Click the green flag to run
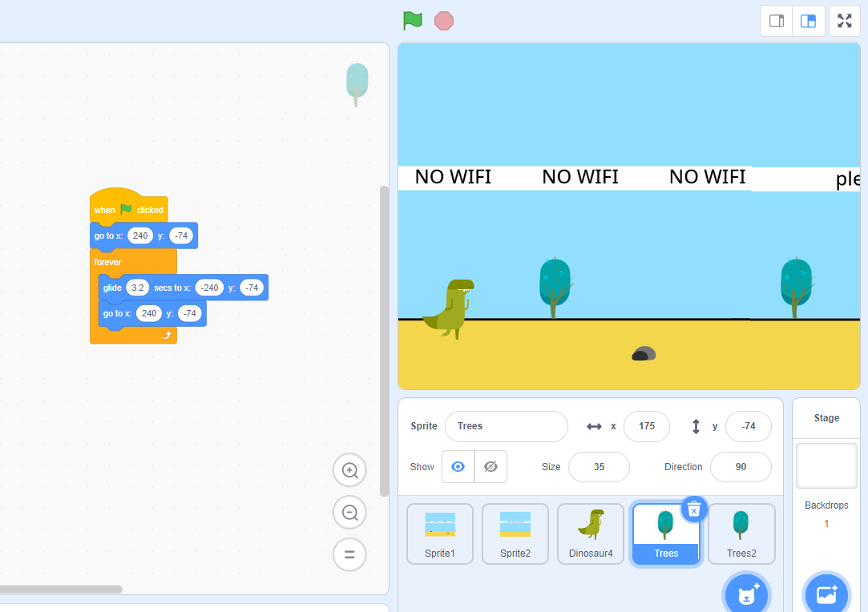Viewport: 868px width, 612px height. click(x=412, y=21)
